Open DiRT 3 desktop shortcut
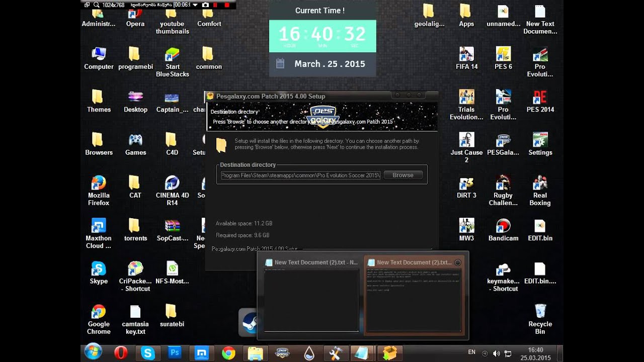644x362 pixels. pyautogui.click(x=466, y=187)
